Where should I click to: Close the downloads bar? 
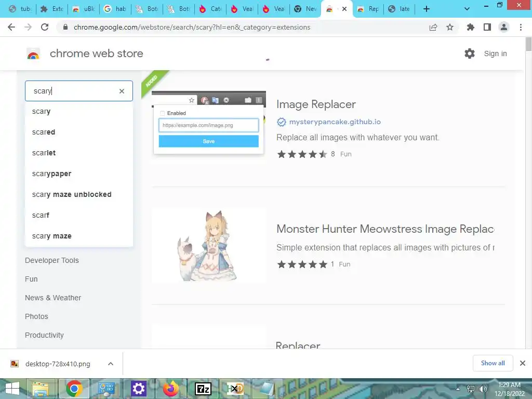523,363
